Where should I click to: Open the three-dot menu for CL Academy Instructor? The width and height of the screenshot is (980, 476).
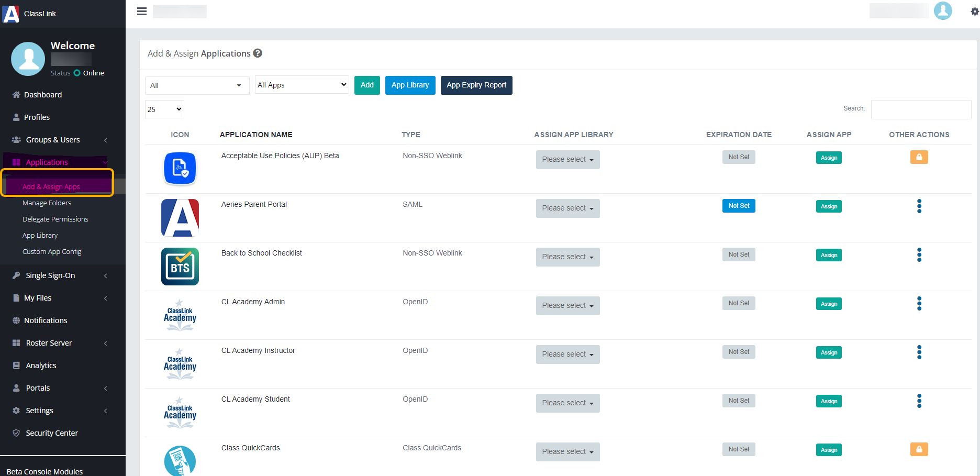pyautogui.click(x=919, y=352)
